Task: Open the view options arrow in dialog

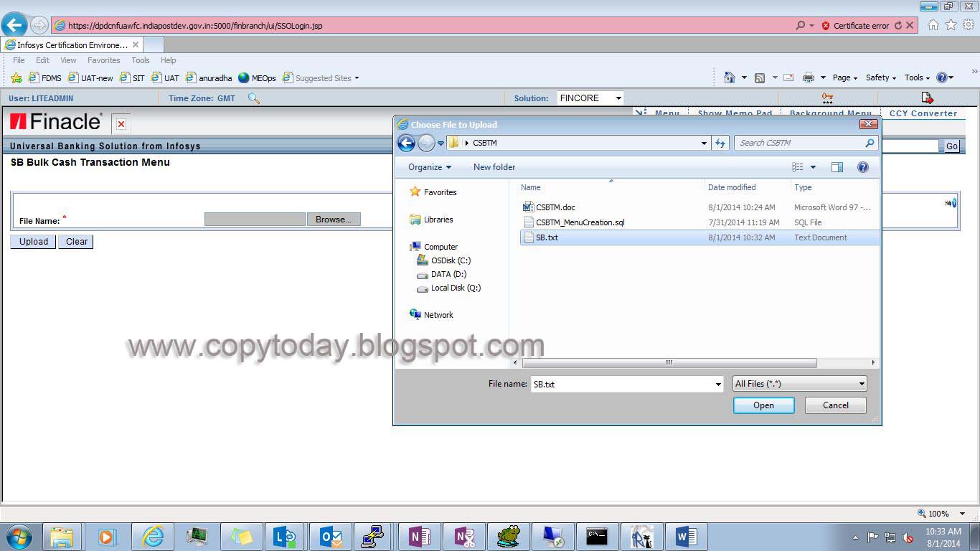Action: tap(813, 167)
